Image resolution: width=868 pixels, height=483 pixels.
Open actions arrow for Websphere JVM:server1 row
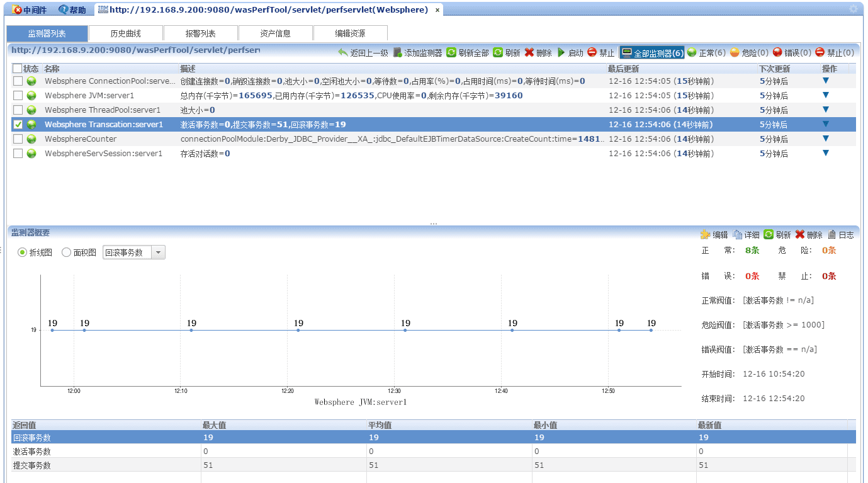(826, 95)
